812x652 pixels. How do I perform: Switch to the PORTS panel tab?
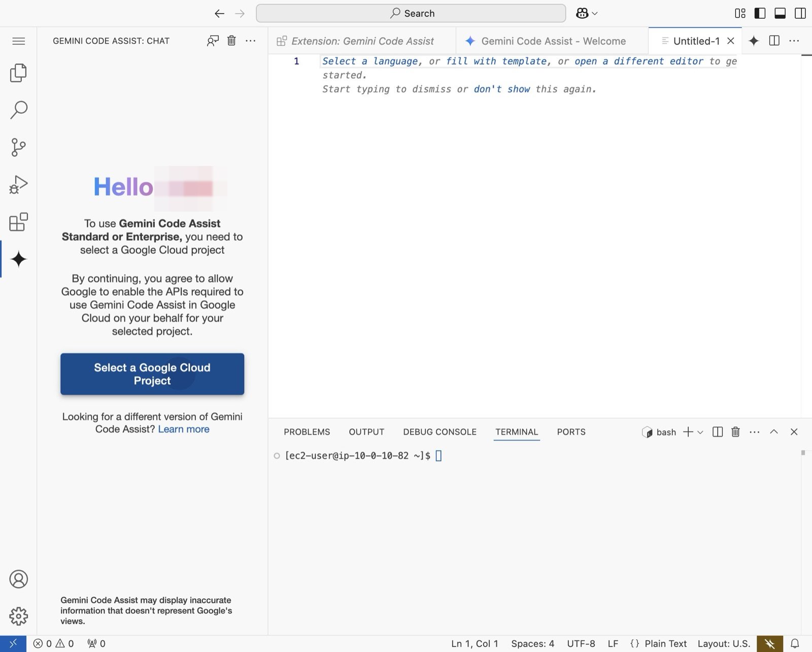[x=571, y=432]
